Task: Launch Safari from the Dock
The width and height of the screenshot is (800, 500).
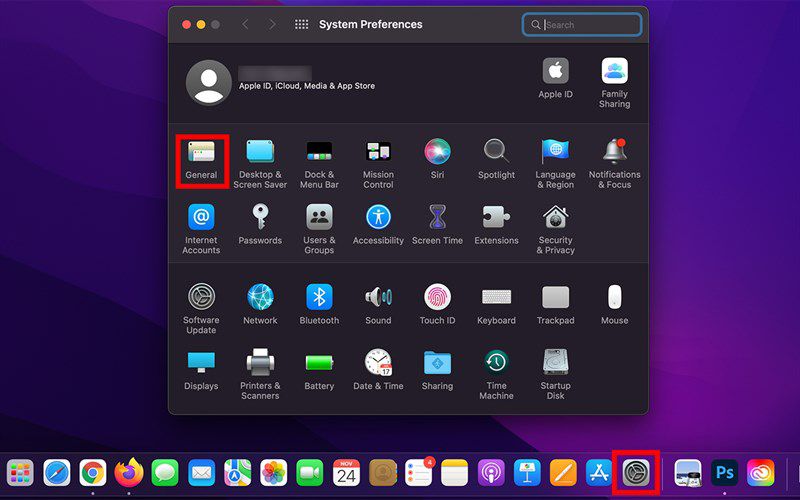Action: 57,473
